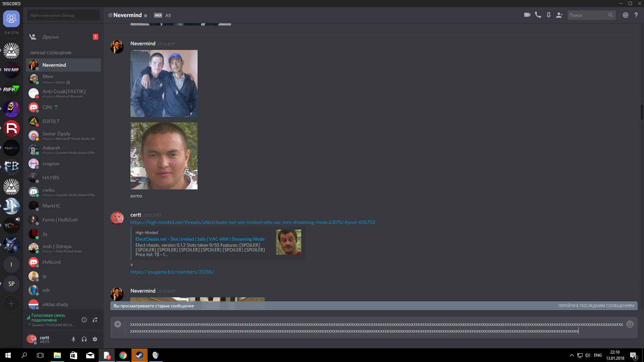
Task: Open the Друзья friends tab
Action: point(50,37)
